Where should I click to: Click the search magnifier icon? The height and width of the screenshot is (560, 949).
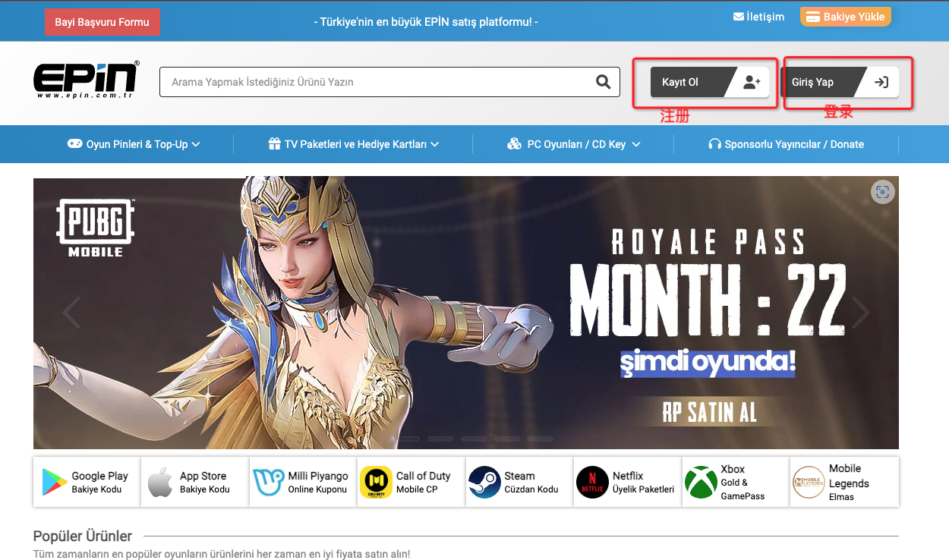(x=603, y=82)
